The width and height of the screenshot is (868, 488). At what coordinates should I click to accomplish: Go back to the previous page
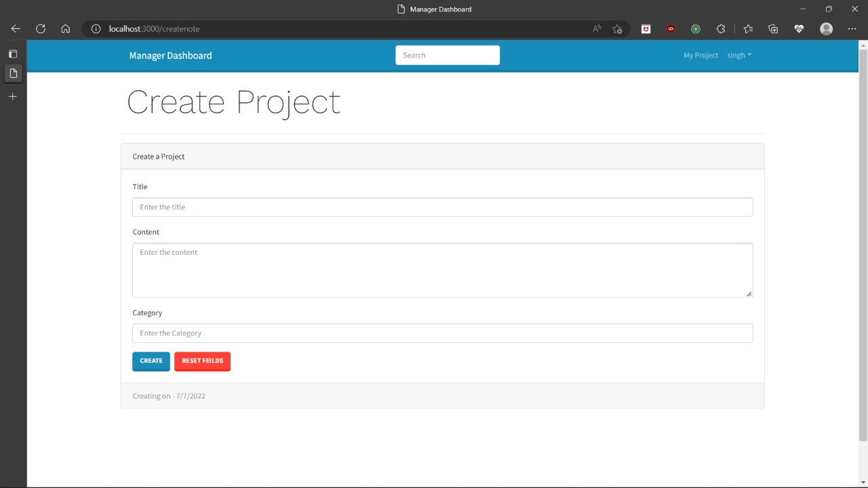click(x=16, y=28)
